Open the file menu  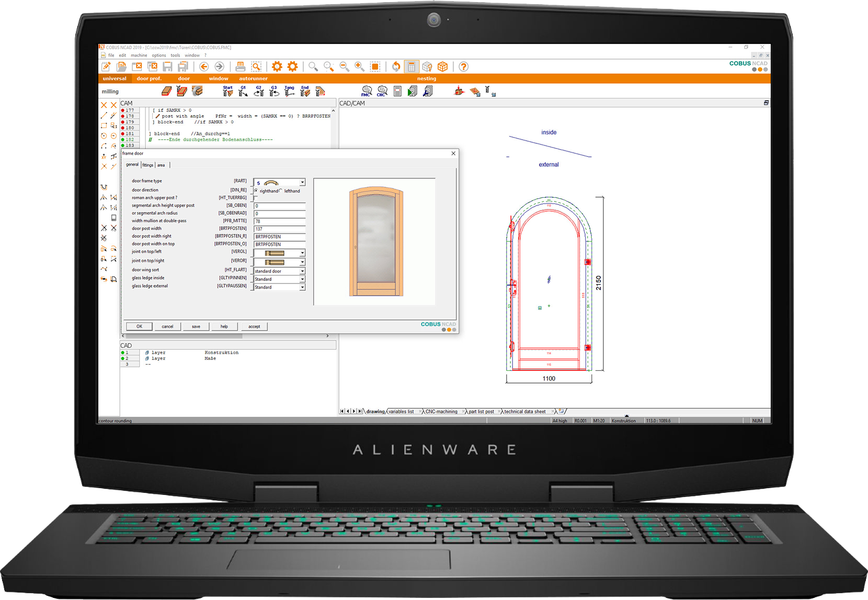[x=111, y=55]
